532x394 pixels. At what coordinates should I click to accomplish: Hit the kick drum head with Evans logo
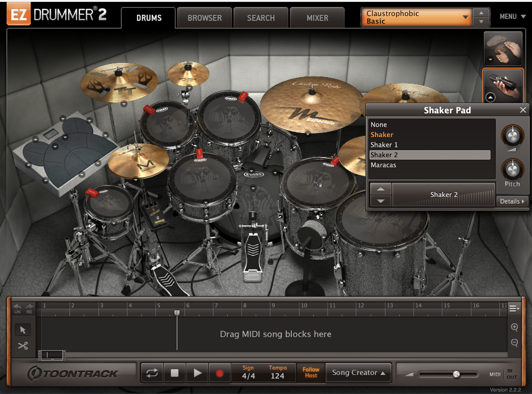[x=254, y=203]
